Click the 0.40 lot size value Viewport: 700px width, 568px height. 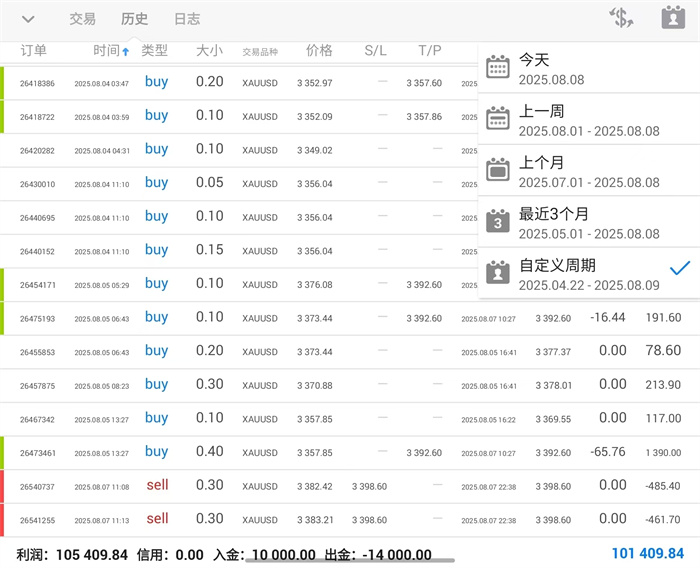(x=209, y=451)
